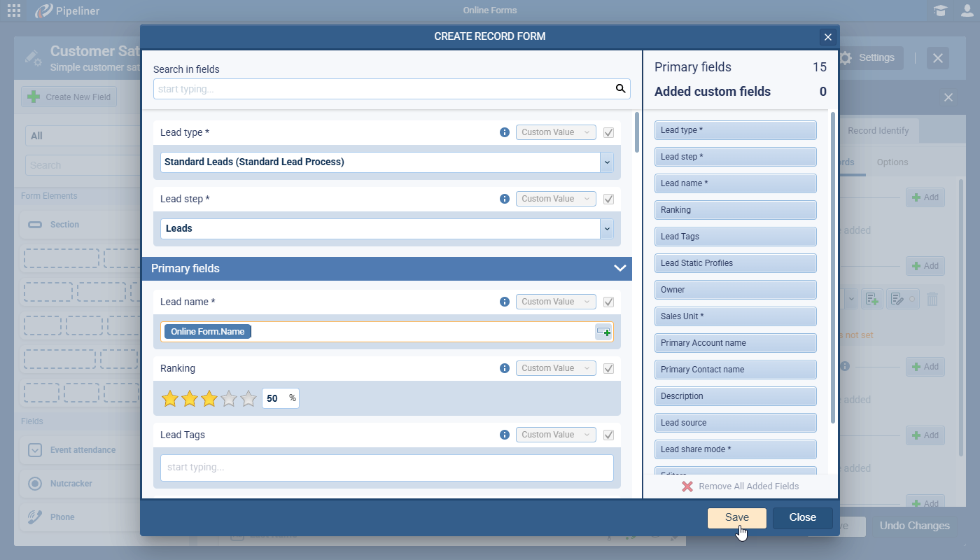This screenshot has width=980, height=560.
Task: Open the Standard Leads dropdown
Action: [606, 162]
